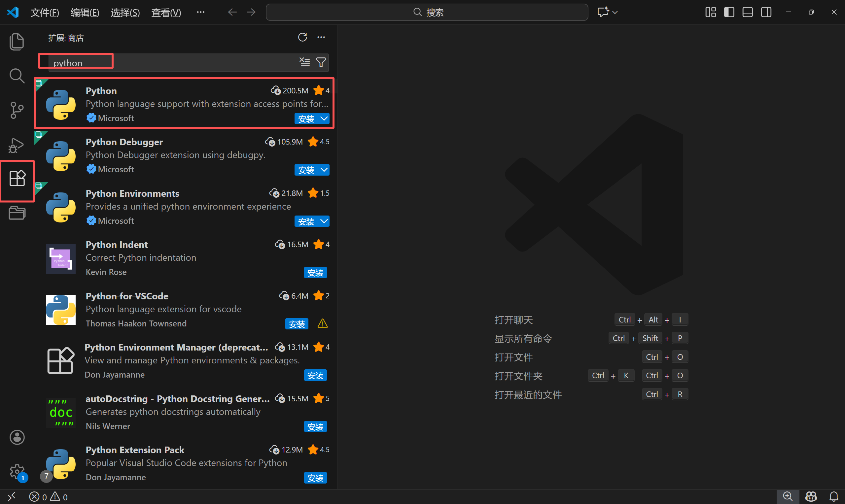Open the 文件(F) menu
Screen dimensions: 845x504
click(45, 13)
